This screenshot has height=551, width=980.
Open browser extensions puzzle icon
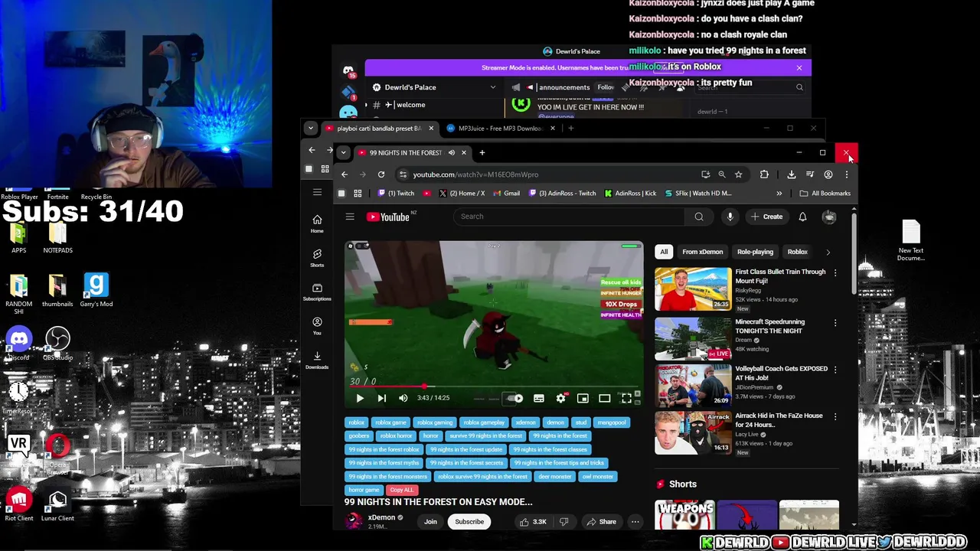pyautogui.click(x=764, y=174)
